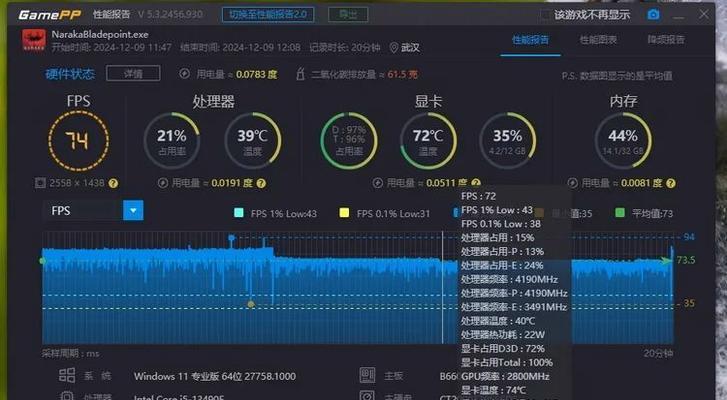Open the FPS metric dropdown arrow

[x=133, y=210]
